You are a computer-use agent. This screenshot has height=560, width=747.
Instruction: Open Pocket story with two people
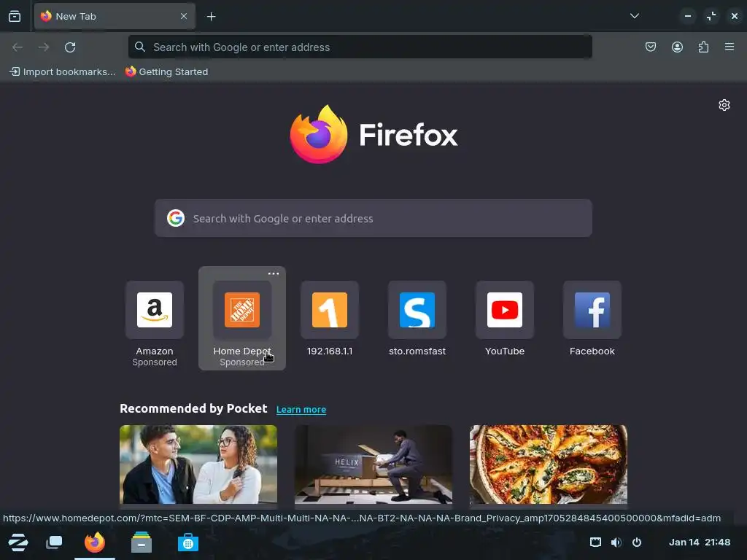tap(198, 464)
